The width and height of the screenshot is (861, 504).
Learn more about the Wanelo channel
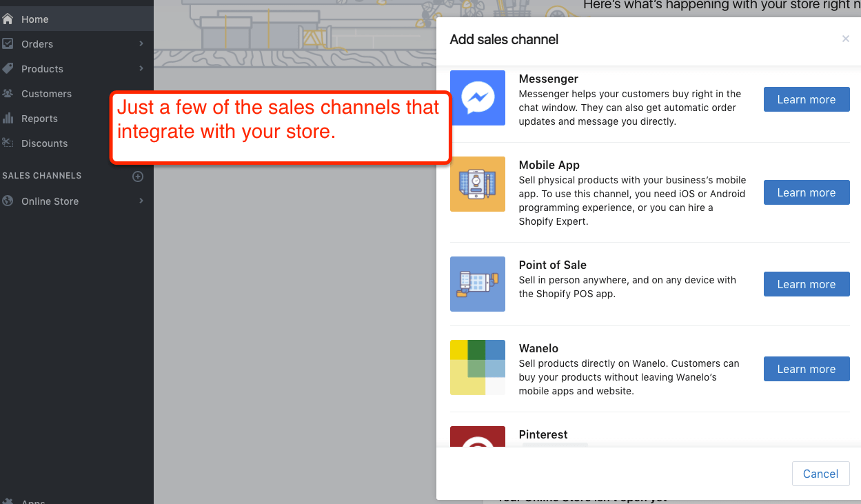[x=807, y=369]
